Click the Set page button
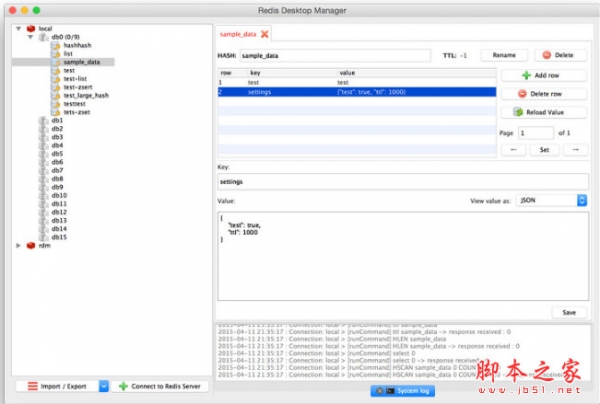 point(544,150)
